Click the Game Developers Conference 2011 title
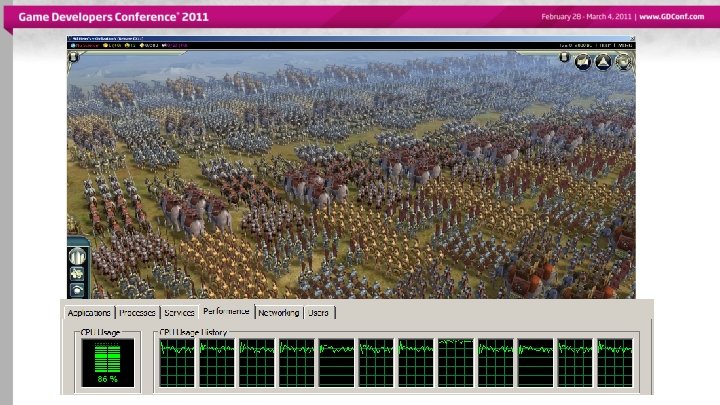Screen dimensions: 720x405 113,17
